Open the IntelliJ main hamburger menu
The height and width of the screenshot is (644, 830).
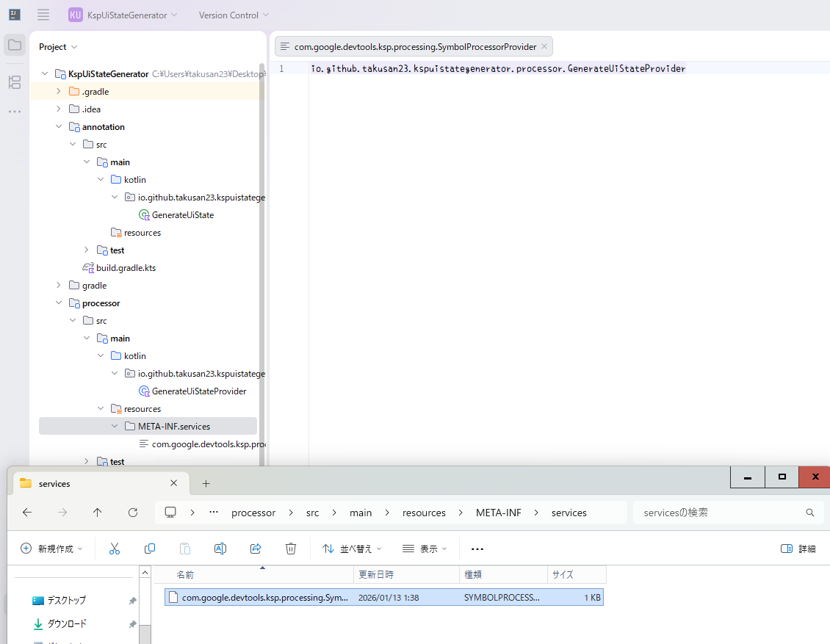tap(43, 15)
